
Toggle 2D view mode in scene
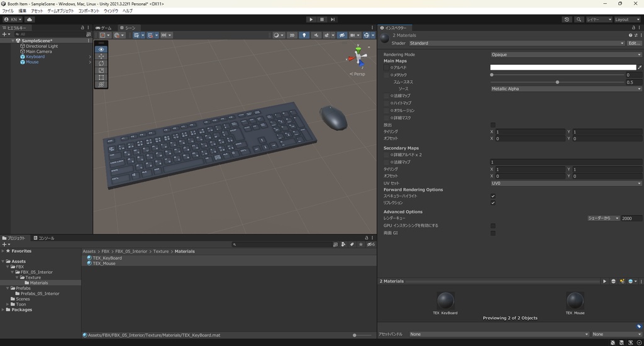pos(292,35)
